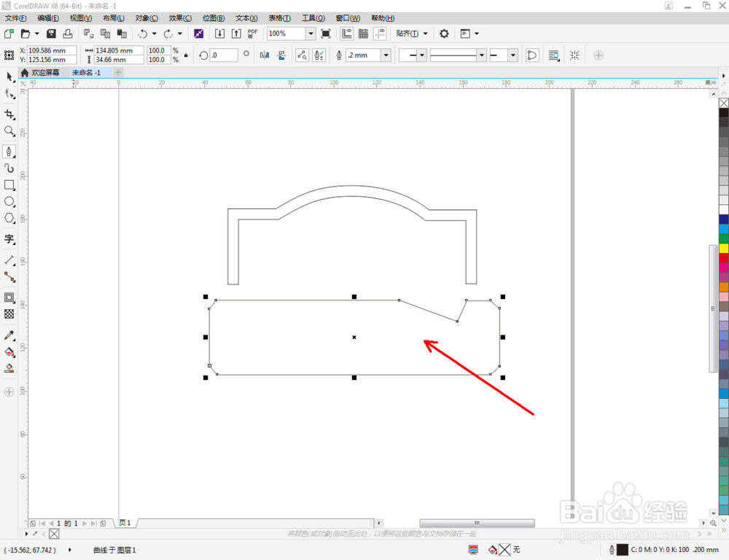The width and height of the screenshot is (729, 560).
Task: Open the 编辑(E) menu
Action: pyautogui.click(x=48, y=18)
